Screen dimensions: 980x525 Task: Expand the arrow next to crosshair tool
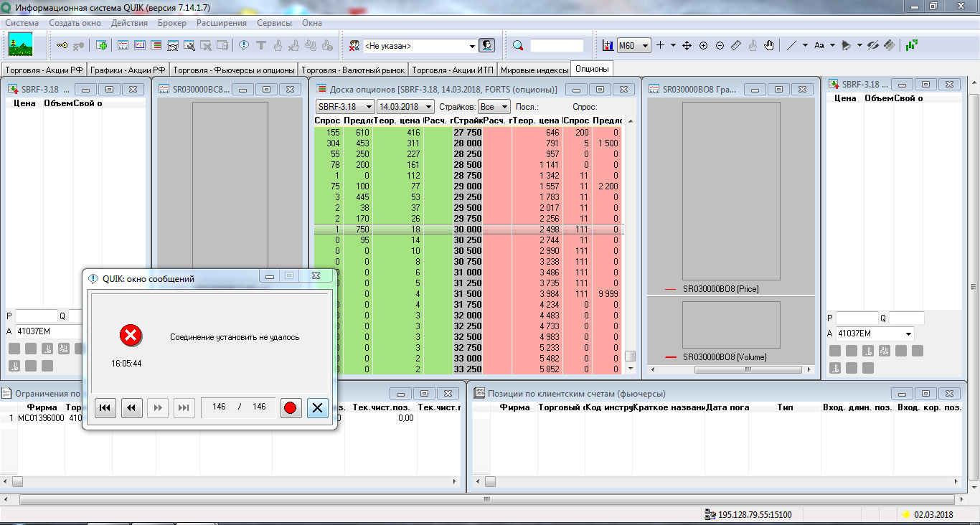(673, 45)
